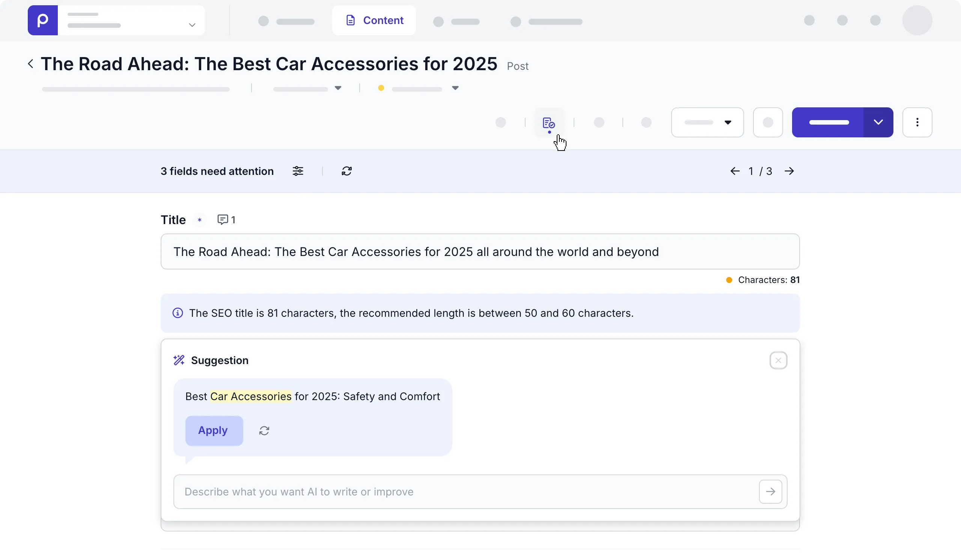This screenshot has width=961, height=560.
Task: Click the '3 fields need attention' label
Action: click(x=217, y=171)
